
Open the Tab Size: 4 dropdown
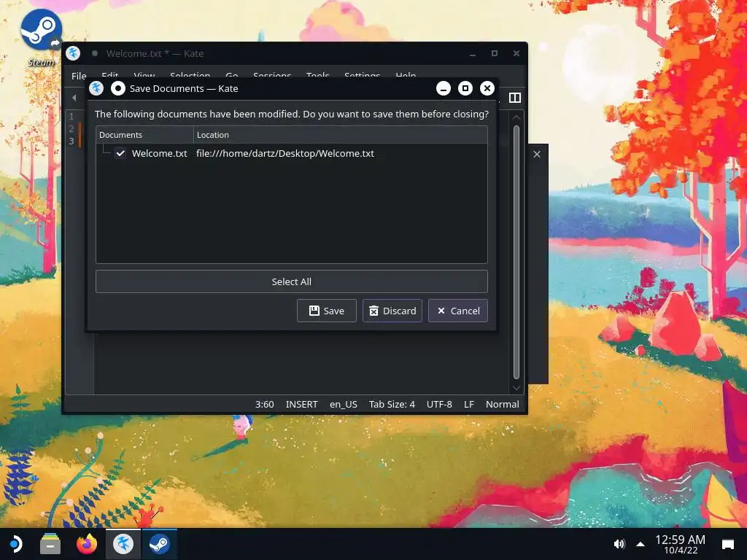pyautogui.click(x=392, y=404)
